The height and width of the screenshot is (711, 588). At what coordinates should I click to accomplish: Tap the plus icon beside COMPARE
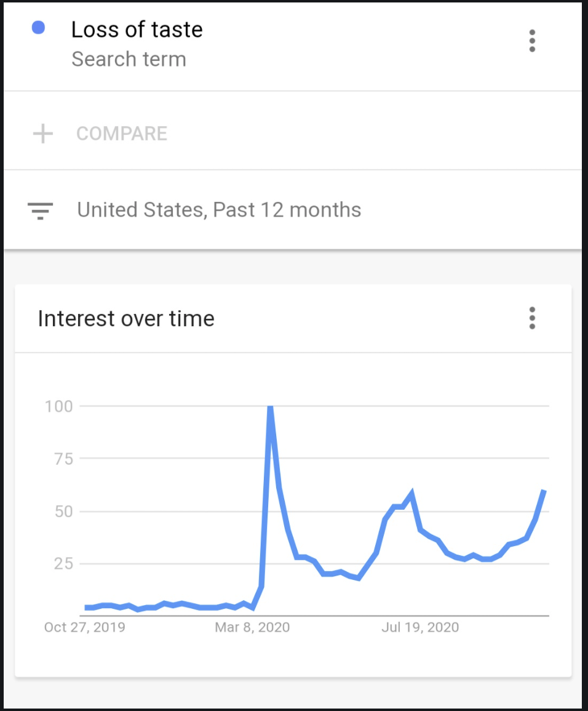click(42, 134)
